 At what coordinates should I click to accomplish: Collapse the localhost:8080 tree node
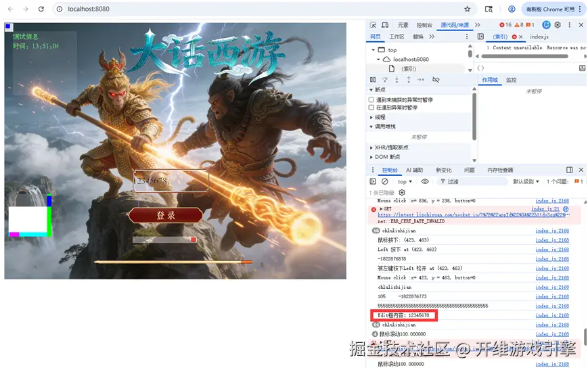(x=378, y=60)
